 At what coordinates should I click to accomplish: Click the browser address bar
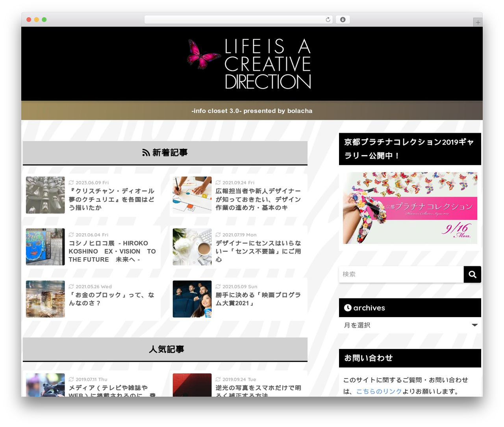238,20
